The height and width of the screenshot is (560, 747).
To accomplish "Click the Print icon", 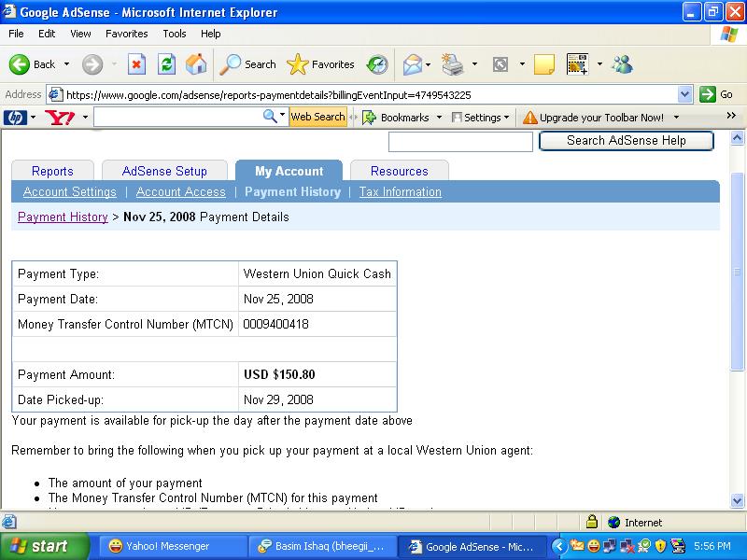I will click(452, 64).
